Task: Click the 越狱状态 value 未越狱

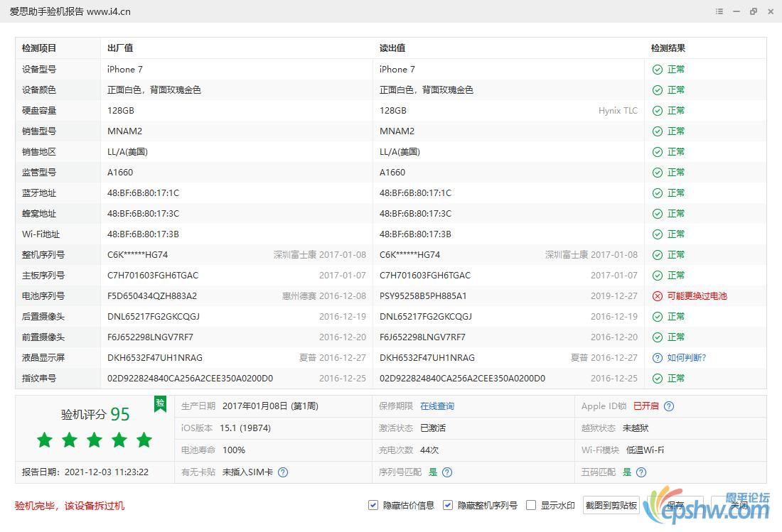Action: (636, 428)
